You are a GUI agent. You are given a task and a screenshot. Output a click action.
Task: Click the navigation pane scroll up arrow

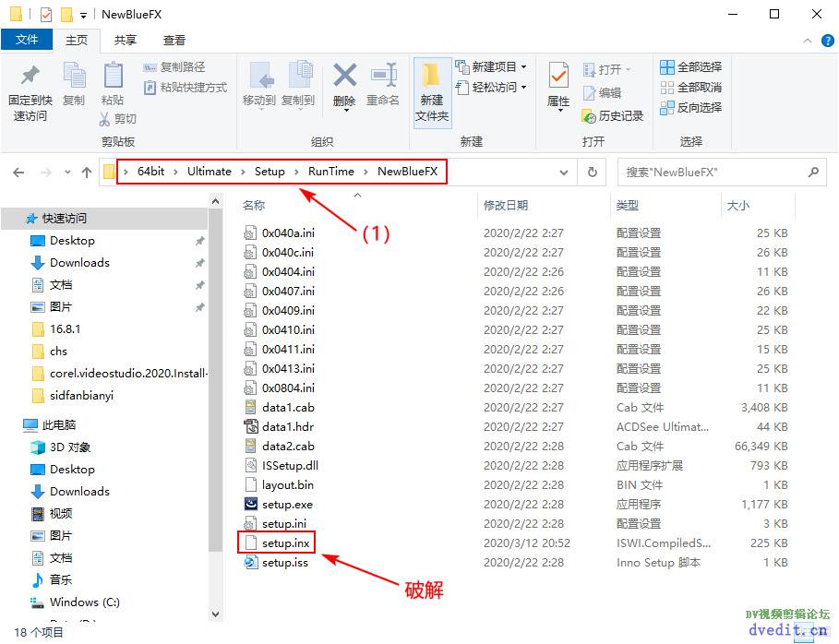point(215,202)
